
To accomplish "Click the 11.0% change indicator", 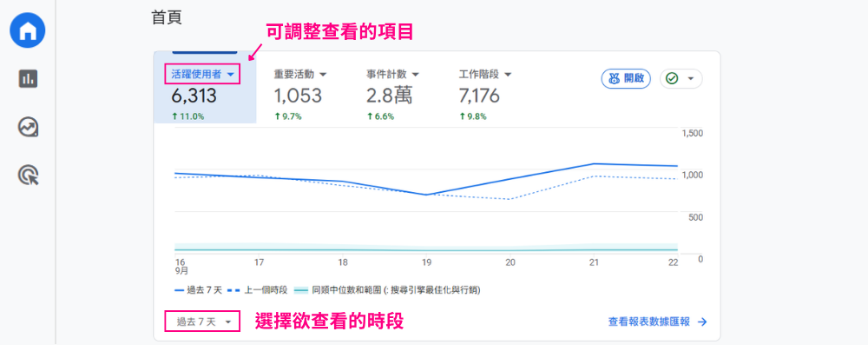I will (x=187, y=117).
